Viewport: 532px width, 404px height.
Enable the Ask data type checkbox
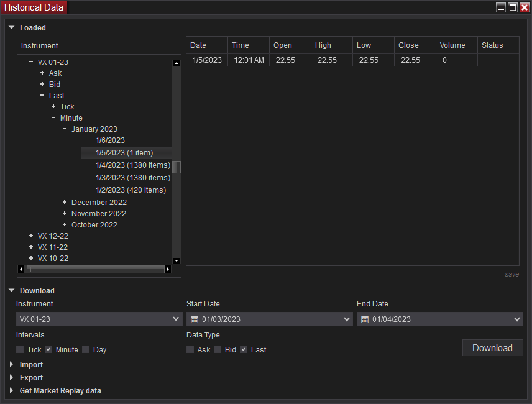pos(190,349)
